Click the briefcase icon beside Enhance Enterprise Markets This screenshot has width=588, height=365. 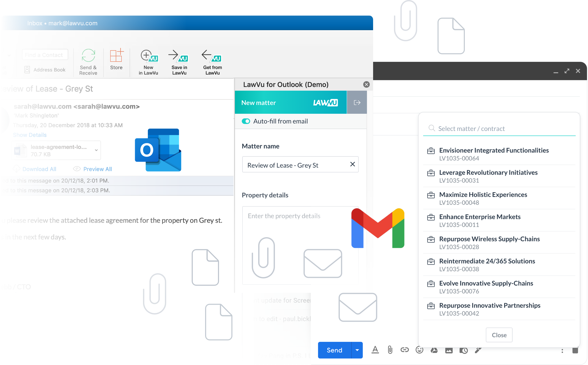click(431, 217)
